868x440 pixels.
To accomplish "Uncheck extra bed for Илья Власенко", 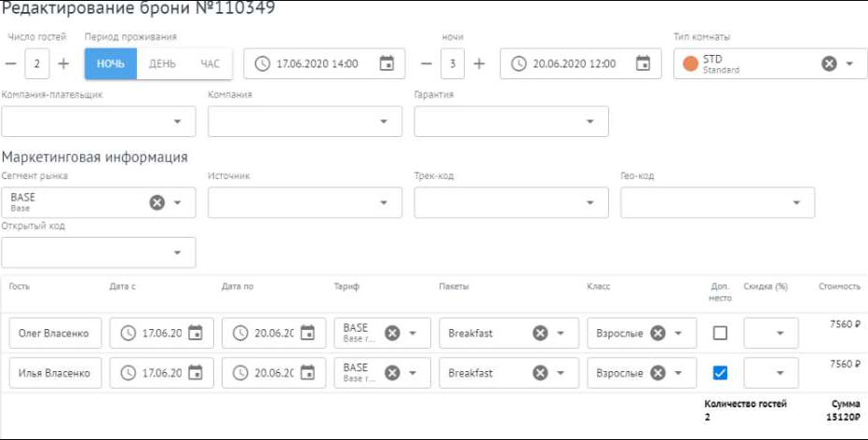I will [720, 373].
